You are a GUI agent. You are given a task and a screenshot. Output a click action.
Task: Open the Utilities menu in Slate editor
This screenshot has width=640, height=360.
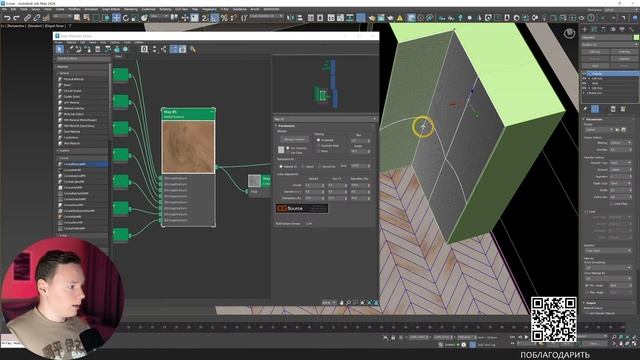tap(139, 42)
